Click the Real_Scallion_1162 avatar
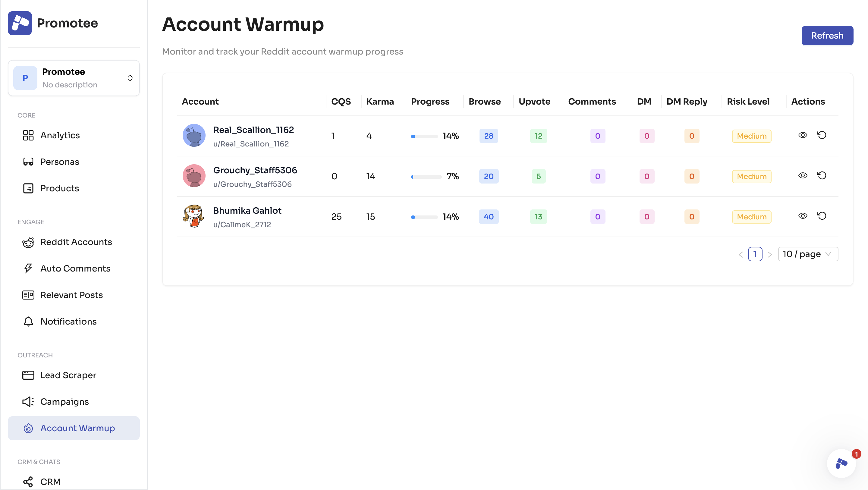Viewport: 868px width, 490px height. 194,136
